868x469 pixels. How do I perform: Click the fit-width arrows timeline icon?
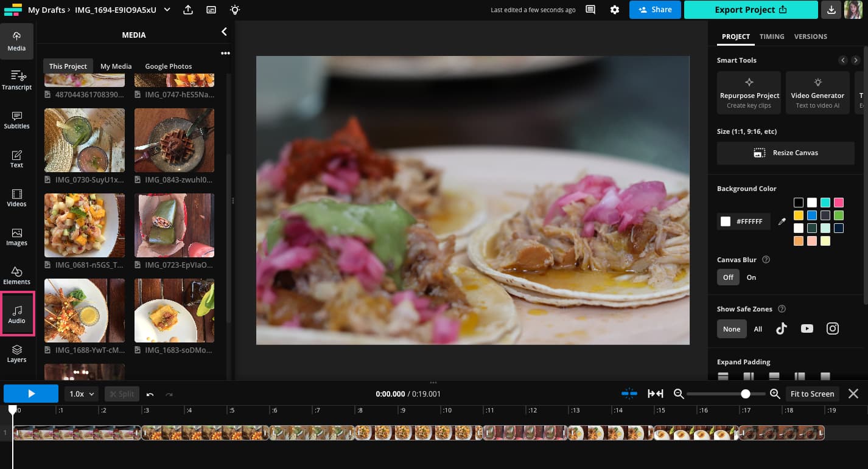pos(656,394)
